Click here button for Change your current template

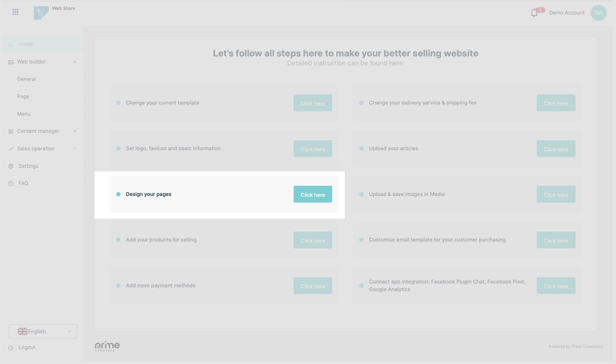[312, 103]
